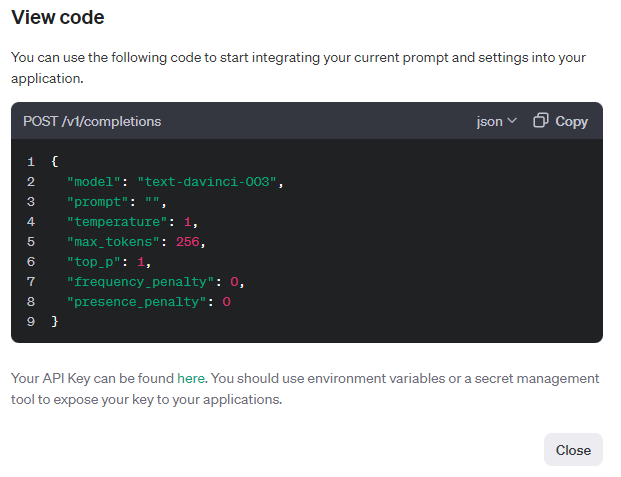Click the empty prompt string value
Screen dimensions: 621x477
click(154, 201)
